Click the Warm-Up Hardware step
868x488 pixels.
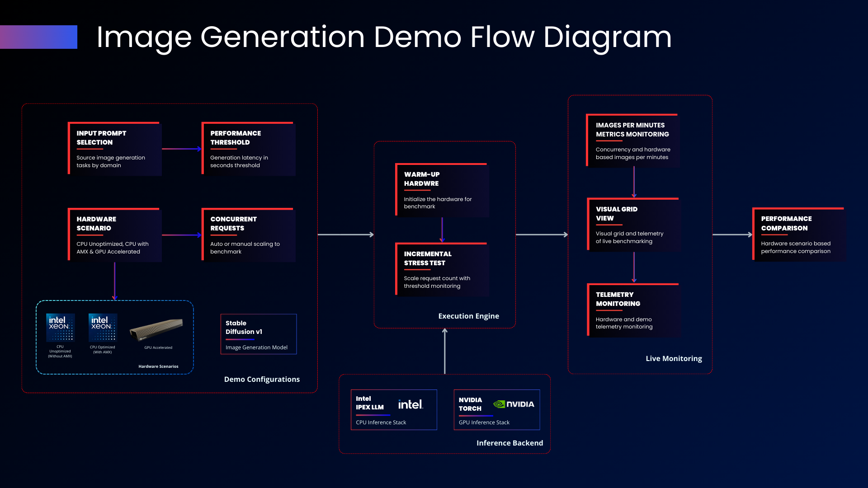[x=442, y=190]
